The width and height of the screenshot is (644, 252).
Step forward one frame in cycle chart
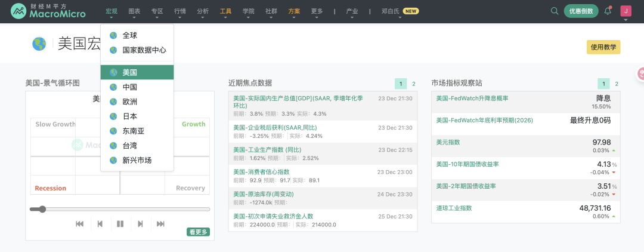click(140, 224)
